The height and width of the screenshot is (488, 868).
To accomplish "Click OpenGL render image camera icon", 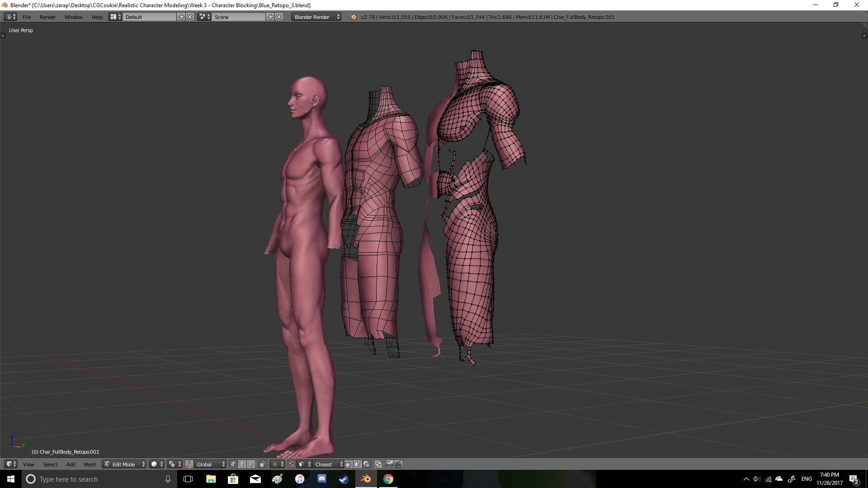I will [389, 464].
